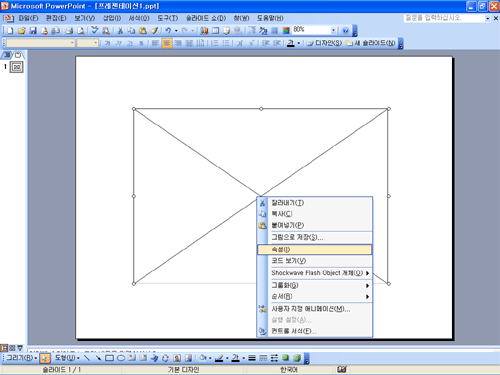
Task: Toggle text shadow S button
Action: 141,43
